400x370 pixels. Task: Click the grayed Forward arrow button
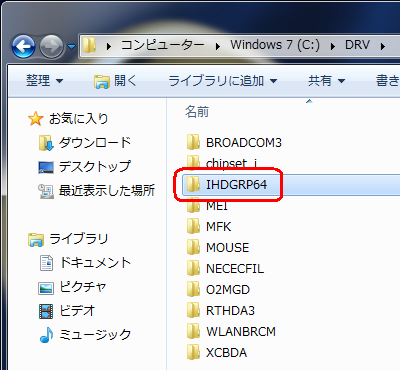click(52, 46)
